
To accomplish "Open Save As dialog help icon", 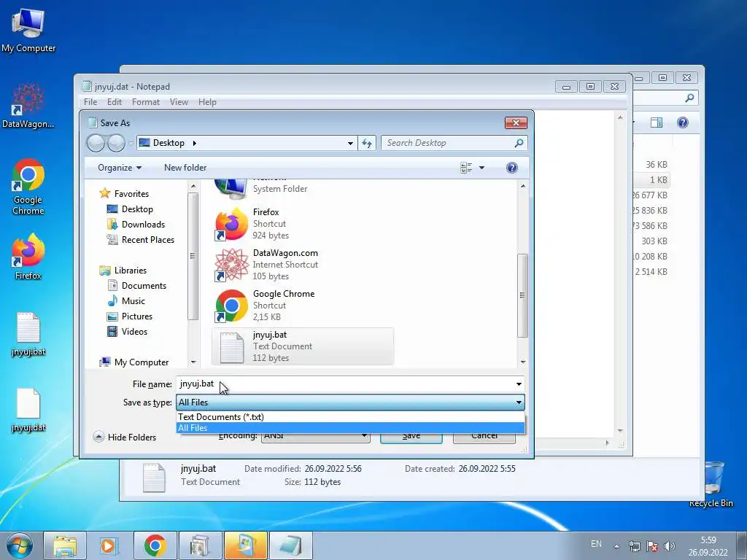I will point(511,168).
